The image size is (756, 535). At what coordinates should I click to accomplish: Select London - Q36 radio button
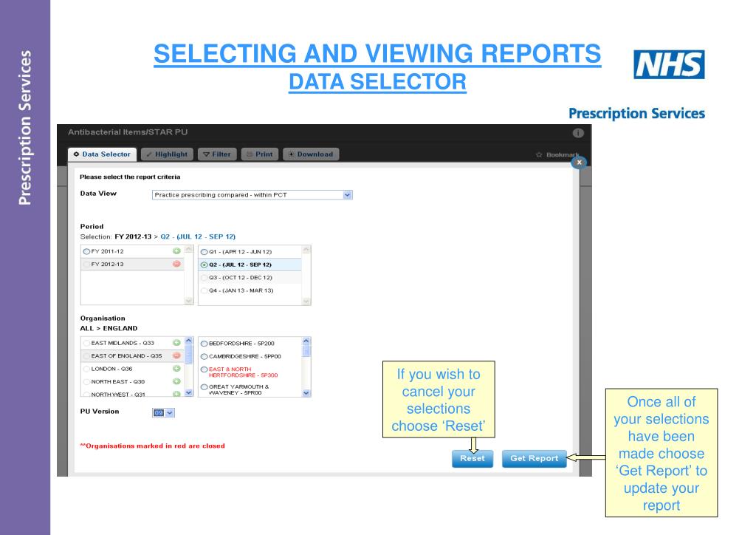point(86,369)
